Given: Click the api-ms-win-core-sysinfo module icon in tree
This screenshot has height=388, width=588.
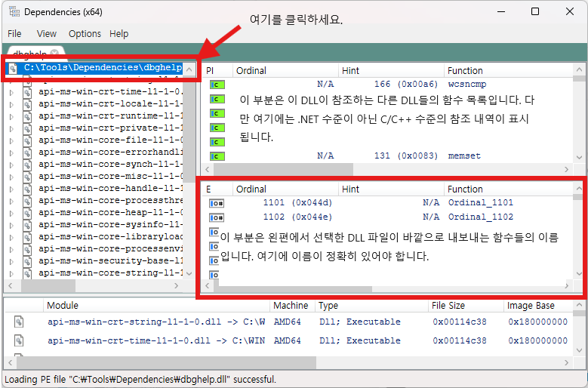Looking at the screenshot, I should (x=27, y=225).
